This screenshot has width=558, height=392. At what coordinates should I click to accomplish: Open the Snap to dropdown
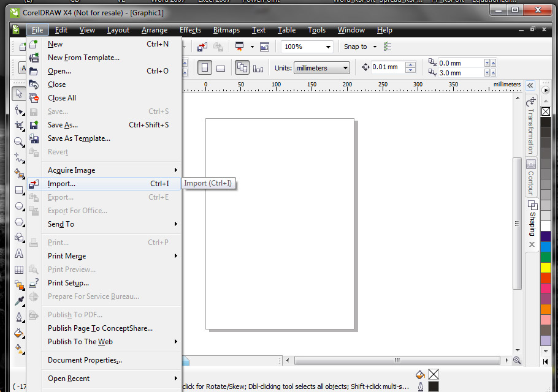[x=375, y=47]
